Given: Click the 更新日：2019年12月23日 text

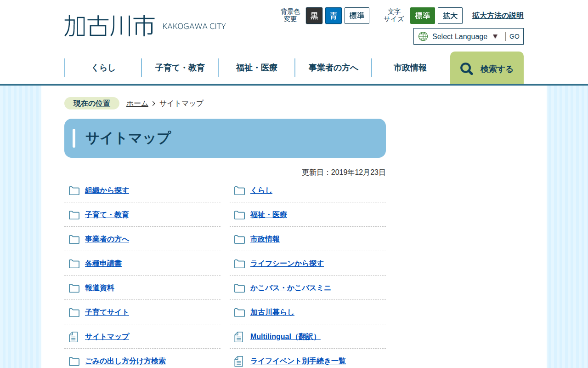Looking at the screenshot, I should (344, 172).
